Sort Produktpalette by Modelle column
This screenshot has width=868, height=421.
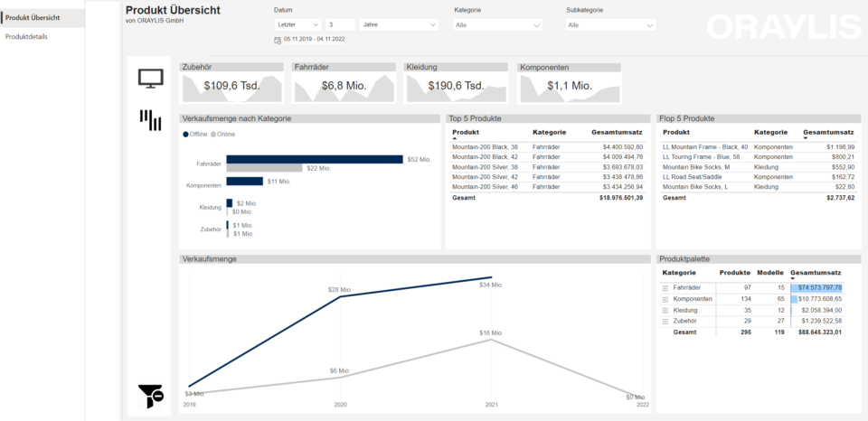pos(770,273)
